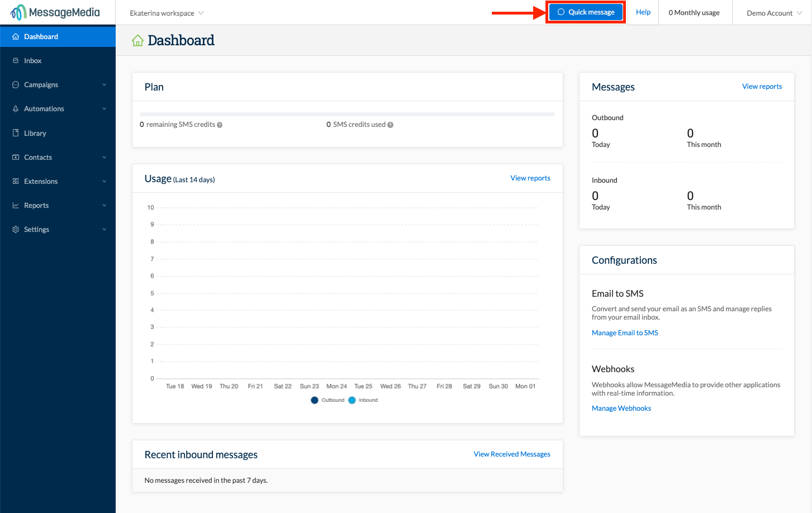Click the Library book icon
Viewport: 812px width, 513px height.
click(x=16, y=133)
